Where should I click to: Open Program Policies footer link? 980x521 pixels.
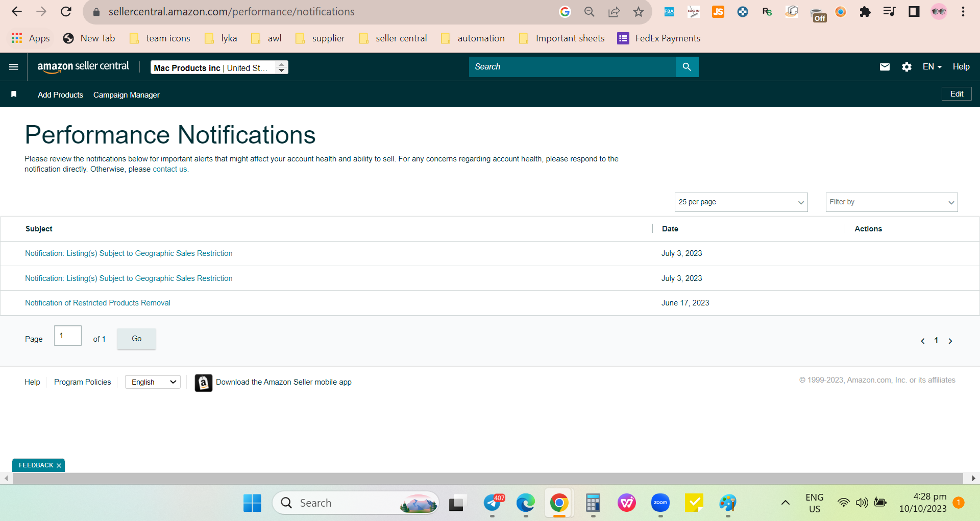tap(82, 382)
